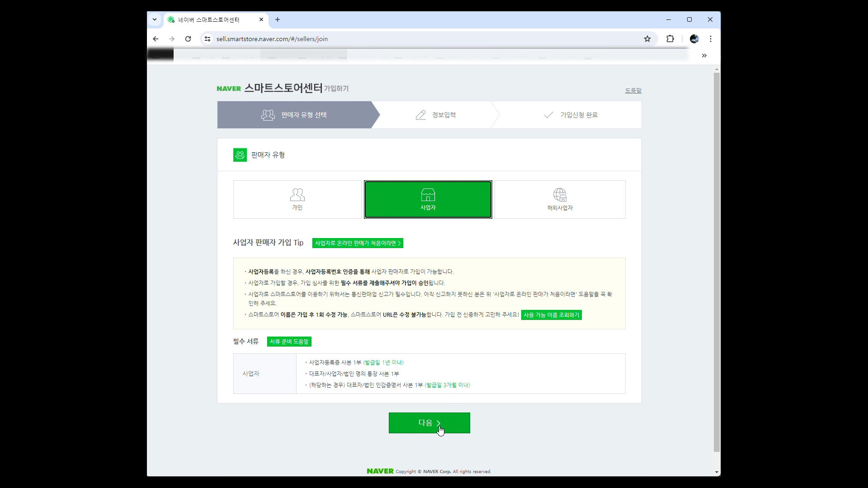Open the Chrome three-dot menu

tap(710, 39)
